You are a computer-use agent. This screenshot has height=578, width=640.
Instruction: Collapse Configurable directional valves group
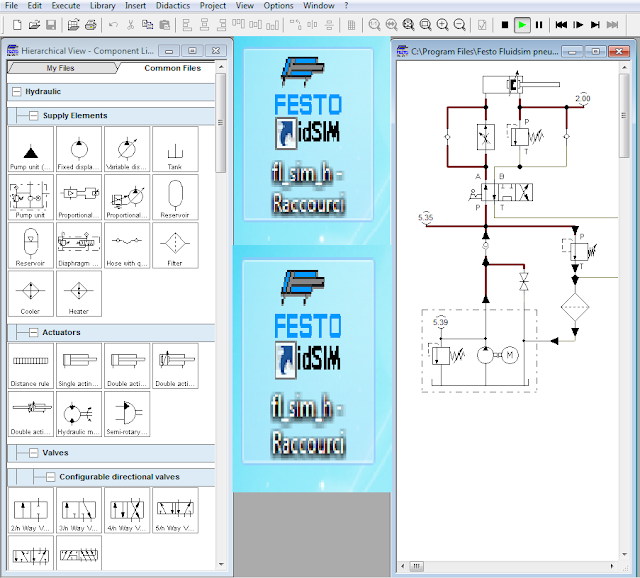coord(50,477)
